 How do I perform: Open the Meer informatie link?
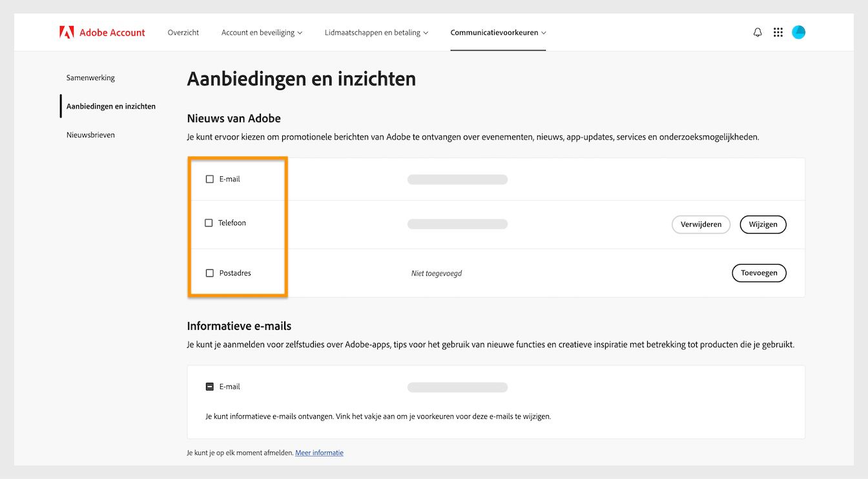[x=319, y=453]
